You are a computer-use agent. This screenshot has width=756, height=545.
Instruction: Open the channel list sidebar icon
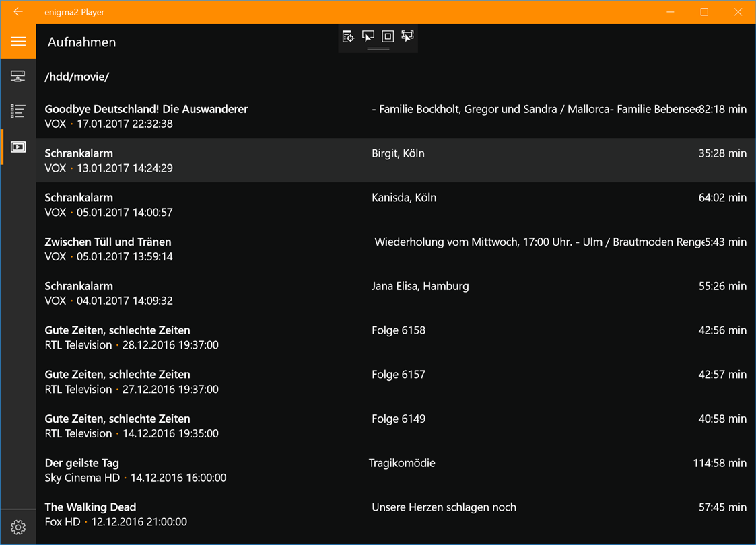(x=18, y=111)
